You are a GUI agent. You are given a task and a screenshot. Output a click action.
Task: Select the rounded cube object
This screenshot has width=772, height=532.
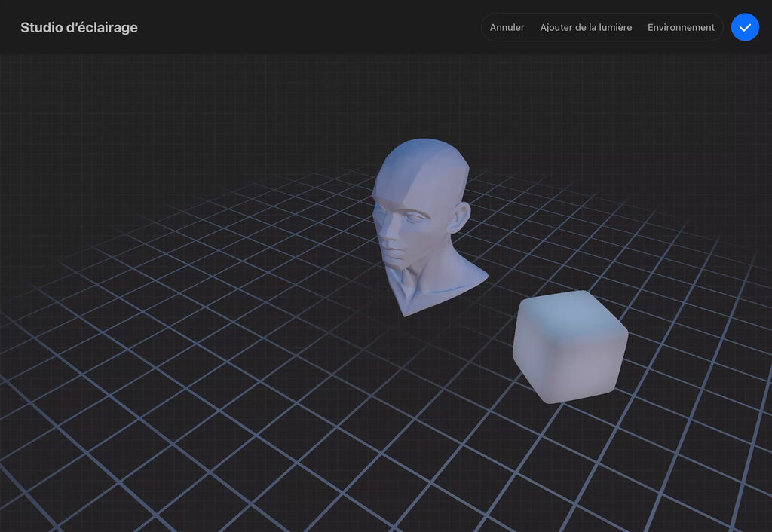tap(570, 347)
